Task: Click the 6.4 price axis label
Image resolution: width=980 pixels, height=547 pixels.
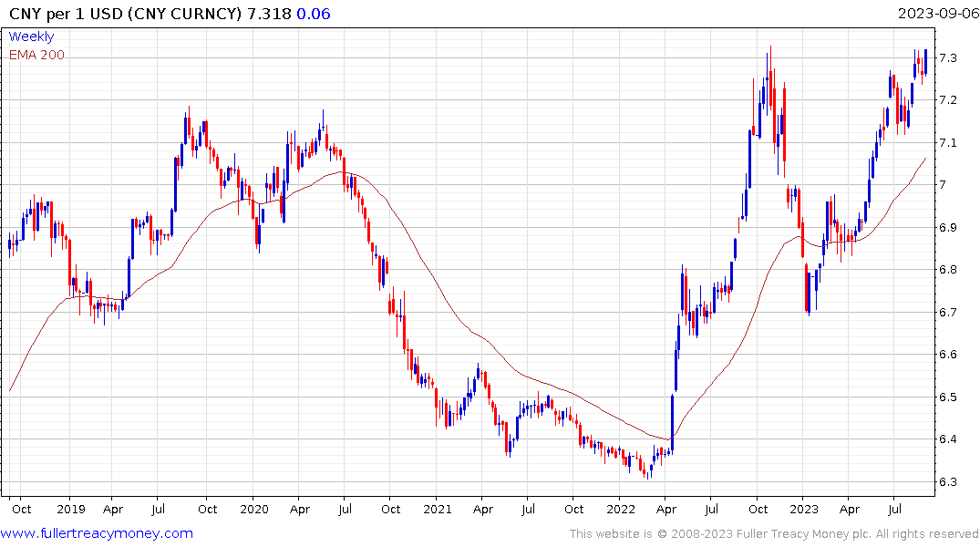Action: tap(947, 439)
